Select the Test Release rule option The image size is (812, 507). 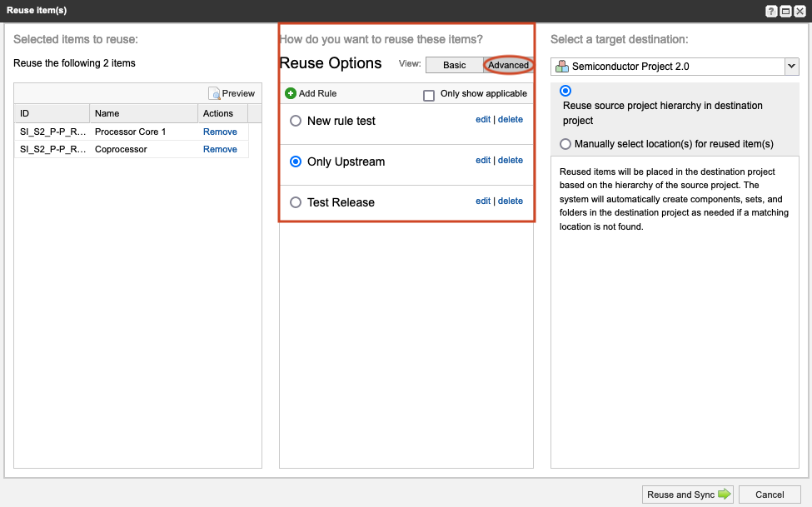296,202
